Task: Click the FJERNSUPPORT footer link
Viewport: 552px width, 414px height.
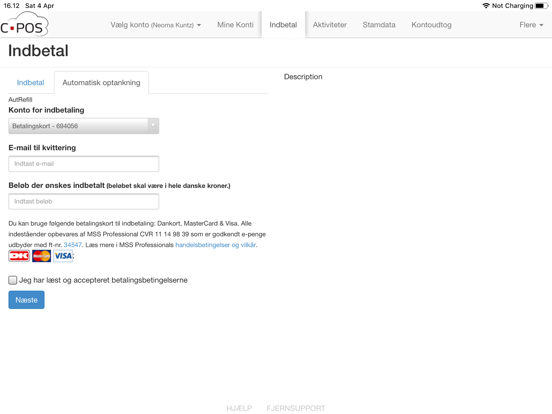Action: [296, 408]
